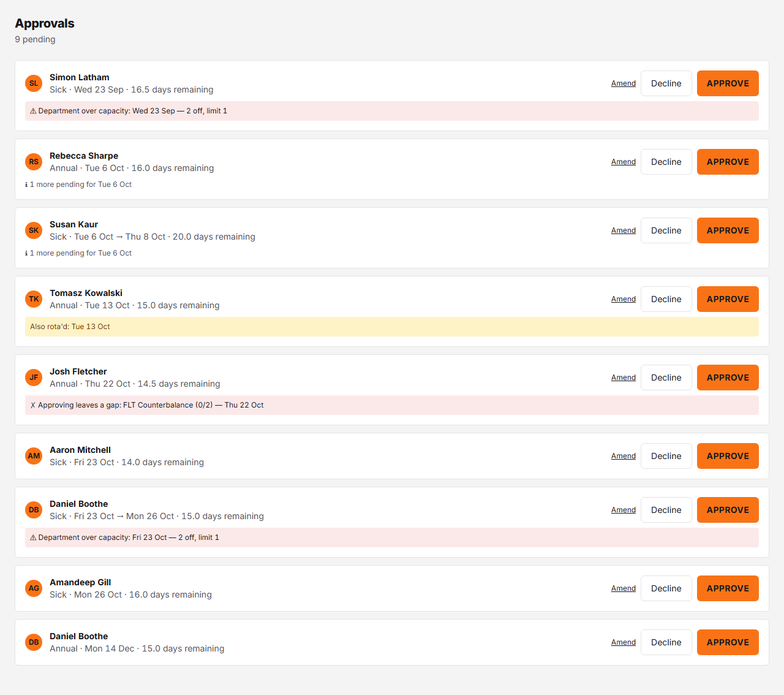Approve Simon Latham's sick request
This screenshot has height=695, width=784.
(728, 83)
